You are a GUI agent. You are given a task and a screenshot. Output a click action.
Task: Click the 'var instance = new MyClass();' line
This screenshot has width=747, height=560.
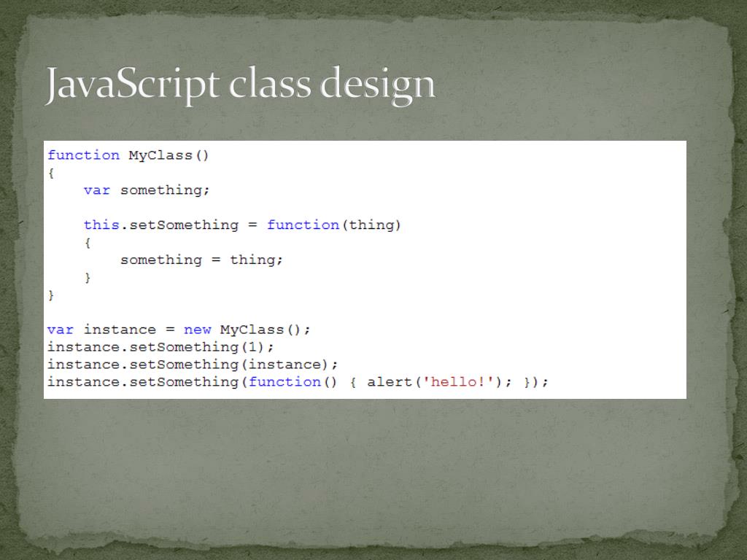tap(179, 330)
